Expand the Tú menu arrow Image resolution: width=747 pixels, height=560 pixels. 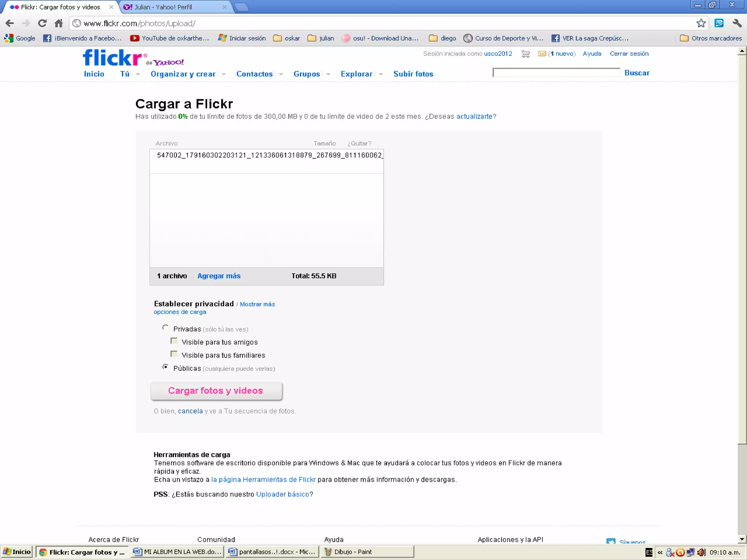pyautogui.click(x=138, y=74)
